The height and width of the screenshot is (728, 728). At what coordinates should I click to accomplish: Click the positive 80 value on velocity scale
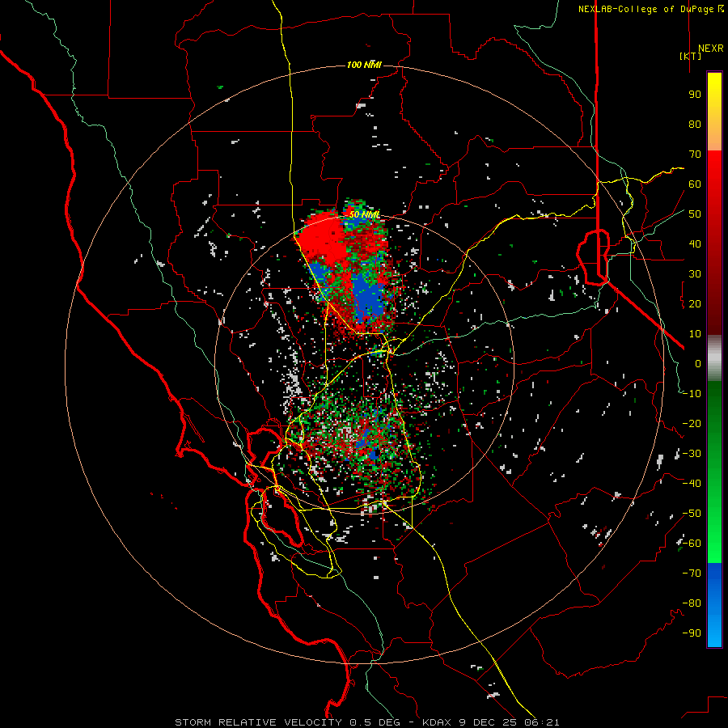tap(695, 125)
